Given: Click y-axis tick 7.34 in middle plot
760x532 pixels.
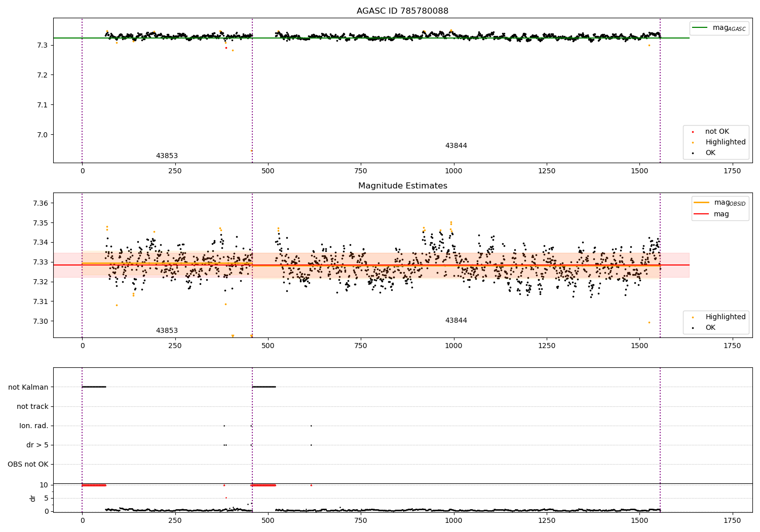Looking at the screenshot, I should click(41, 243).
